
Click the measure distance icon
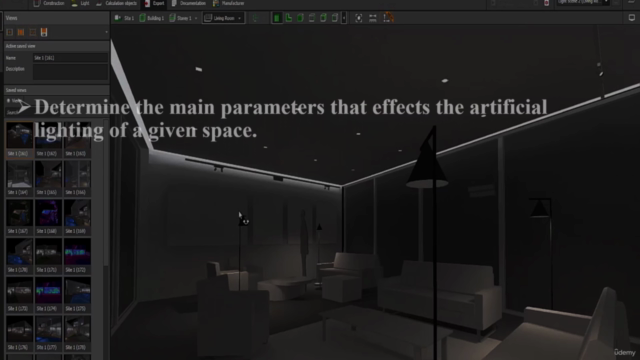click(373, 18)
